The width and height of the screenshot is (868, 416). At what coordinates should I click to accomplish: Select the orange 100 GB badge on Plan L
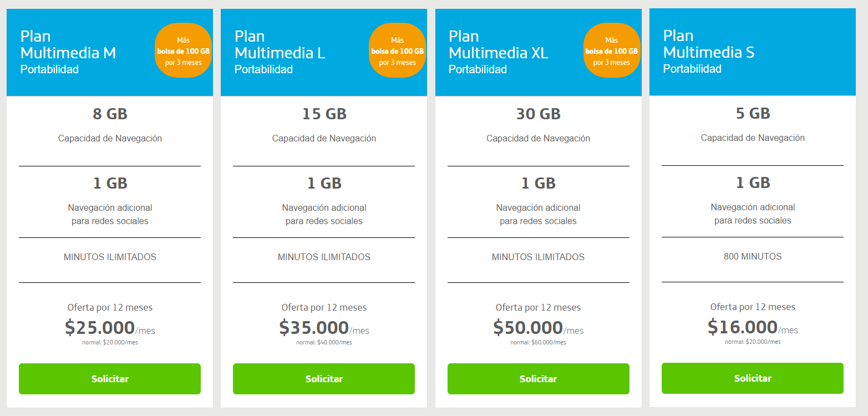397,50
